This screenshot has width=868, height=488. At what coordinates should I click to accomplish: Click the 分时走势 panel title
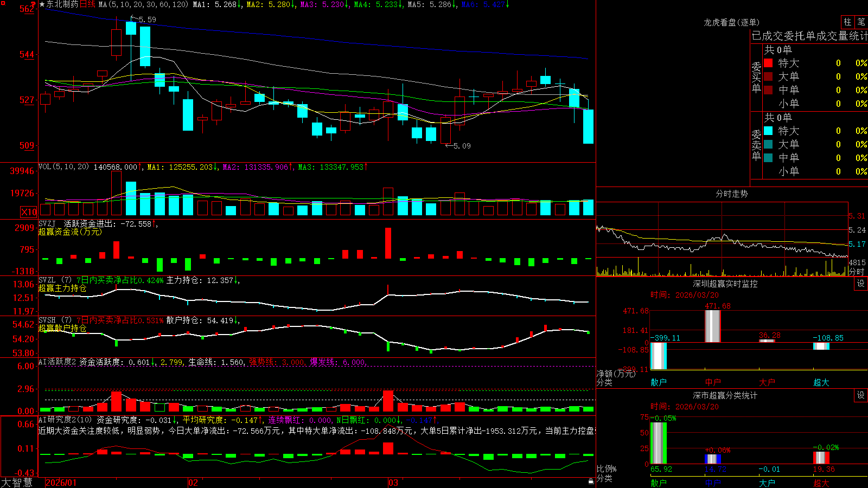coord(732,194)
